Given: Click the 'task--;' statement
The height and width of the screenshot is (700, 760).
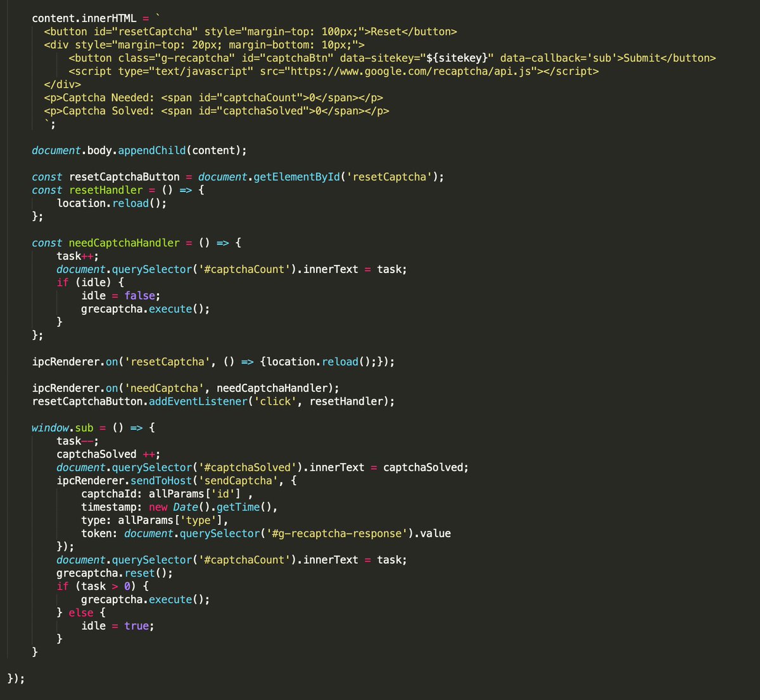Looking at the screenshot, I should (x=78, y=441).
